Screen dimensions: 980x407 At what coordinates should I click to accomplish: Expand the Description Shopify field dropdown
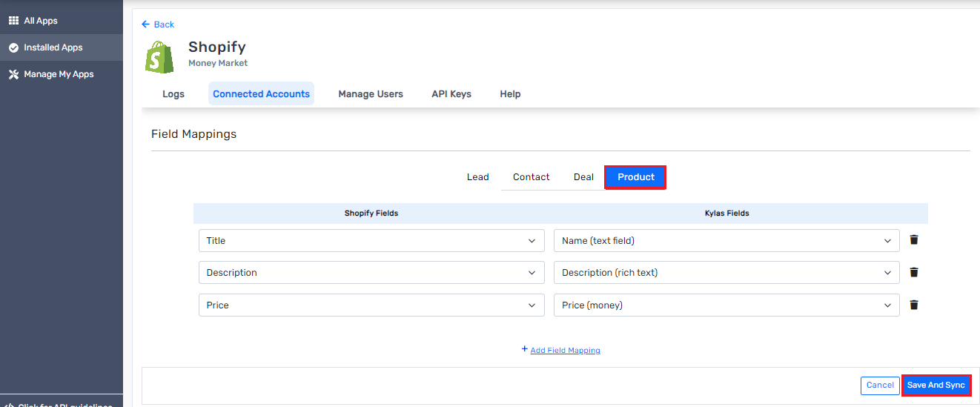coord(371,273)
